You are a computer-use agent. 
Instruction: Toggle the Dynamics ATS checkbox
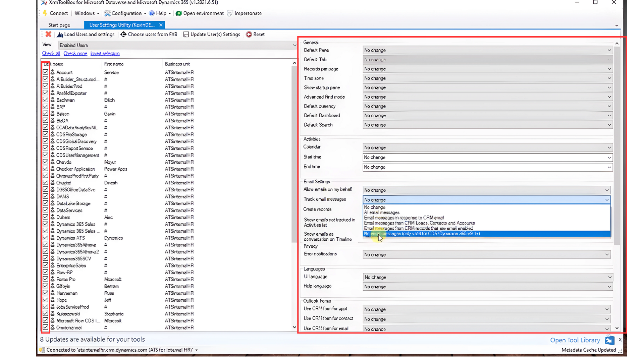pos(45,238)
